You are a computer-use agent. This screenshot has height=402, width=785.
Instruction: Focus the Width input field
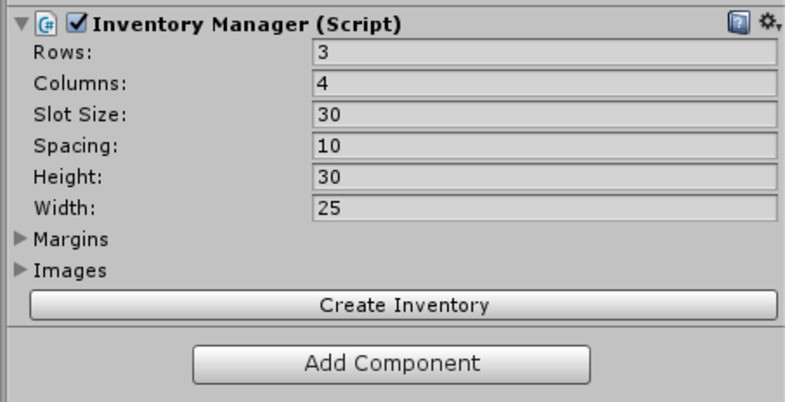544,208
